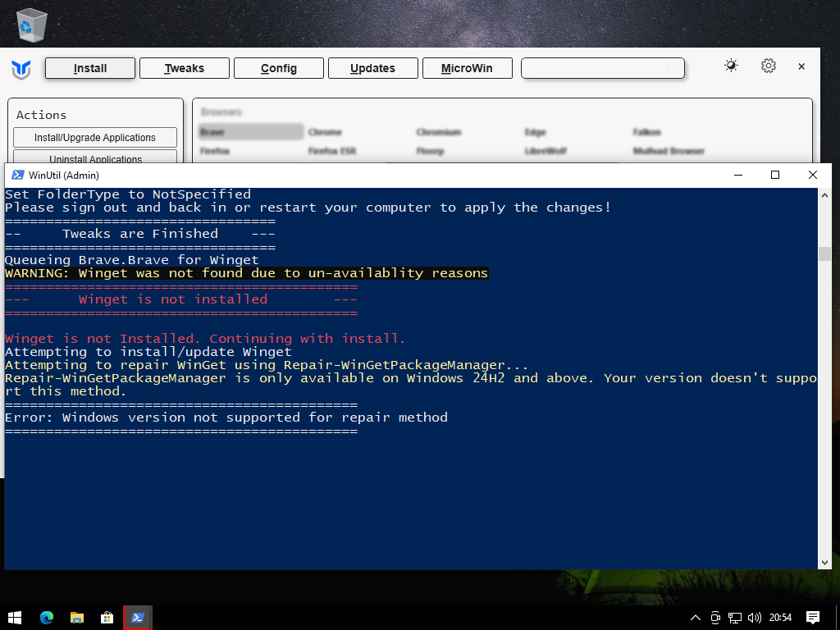Viewport: 840px width, 630px height.
Task: Click the console scrollbar up arrow
Action: coord(824,195)
